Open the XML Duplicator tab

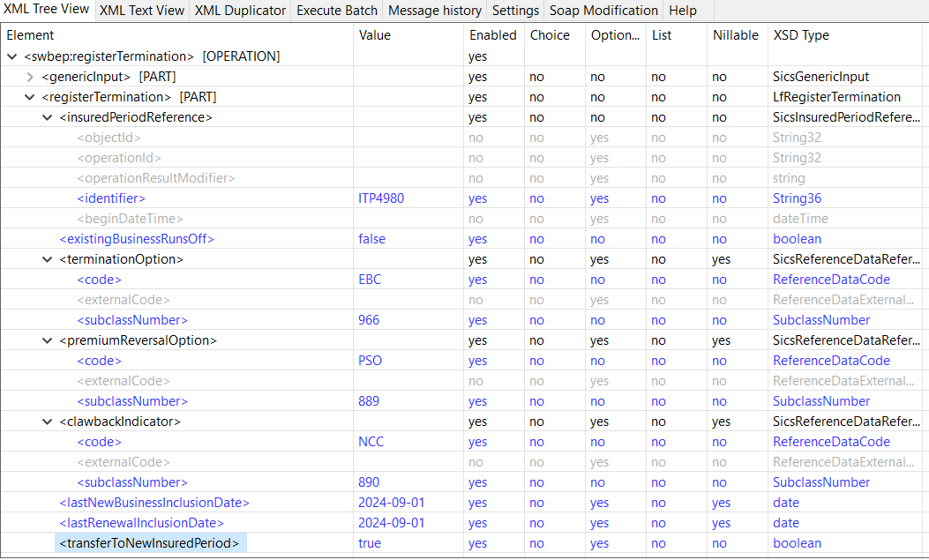point(240,11)
